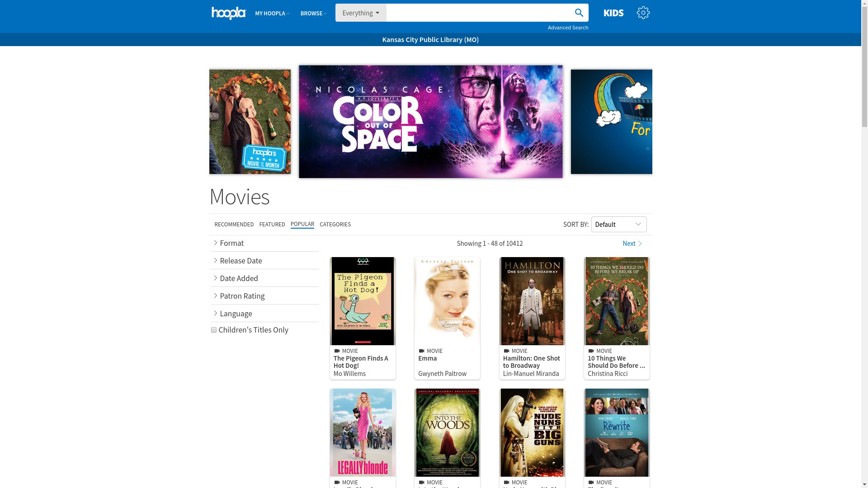868x488 pixels.
Task: Open settings with the gear icon
Action: tap(643, 13)
